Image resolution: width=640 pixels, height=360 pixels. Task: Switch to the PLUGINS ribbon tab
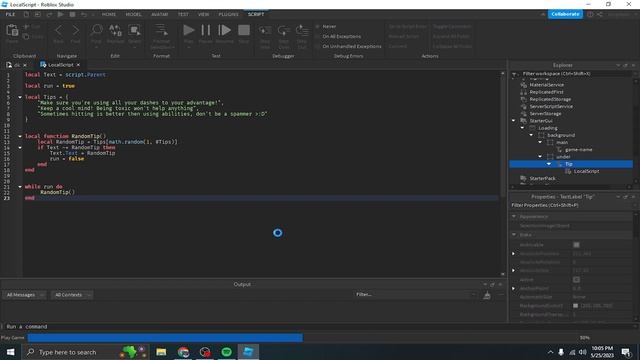[x=228, y=14]
